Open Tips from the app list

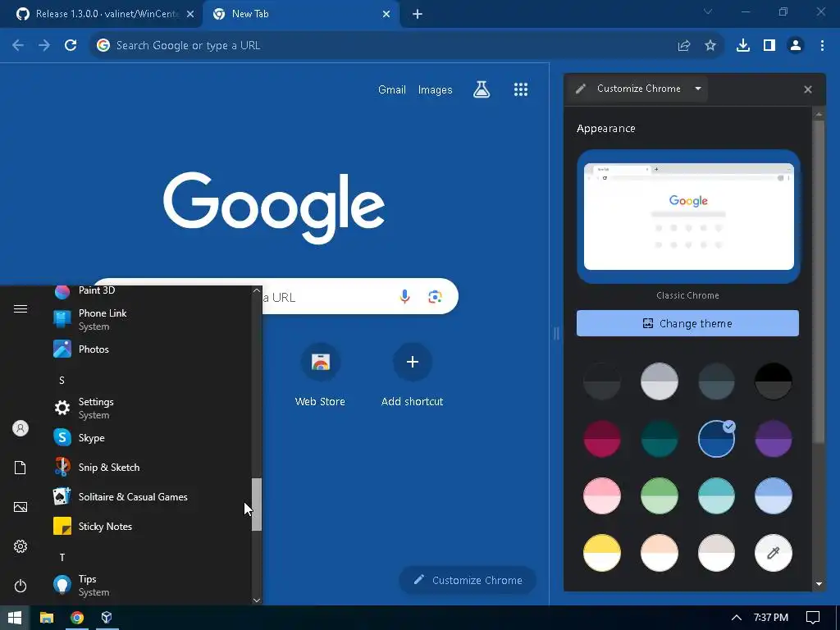point(150,585)
